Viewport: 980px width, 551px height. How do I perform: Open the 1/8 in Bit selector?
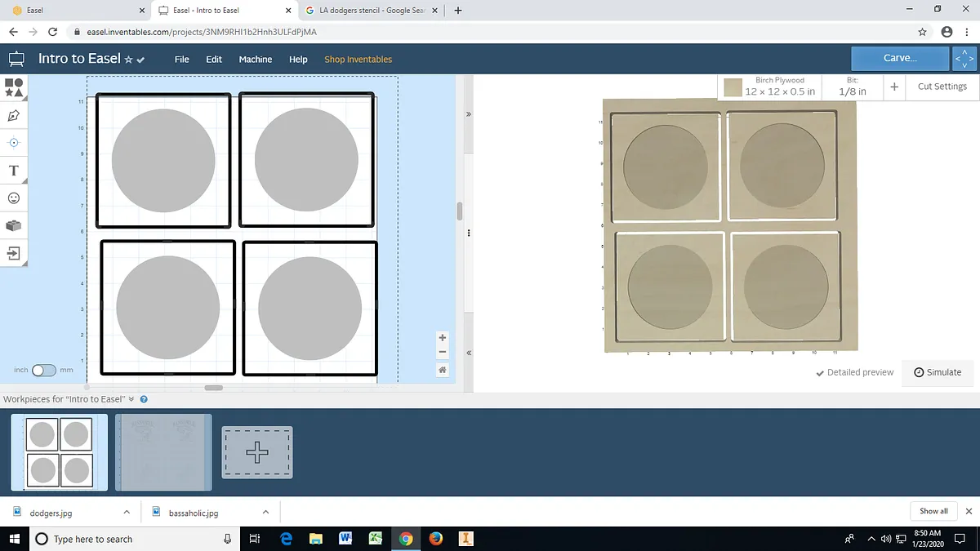[853, 87]
